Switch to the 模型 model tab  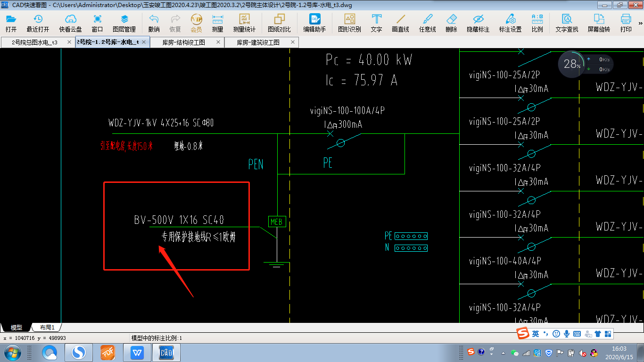tap(17, 327)
